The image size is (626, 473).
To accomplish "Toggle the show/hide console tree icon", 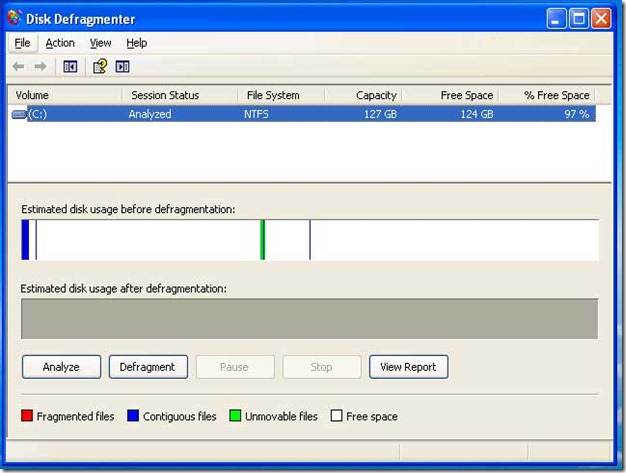I will click(x=70, y=67).
